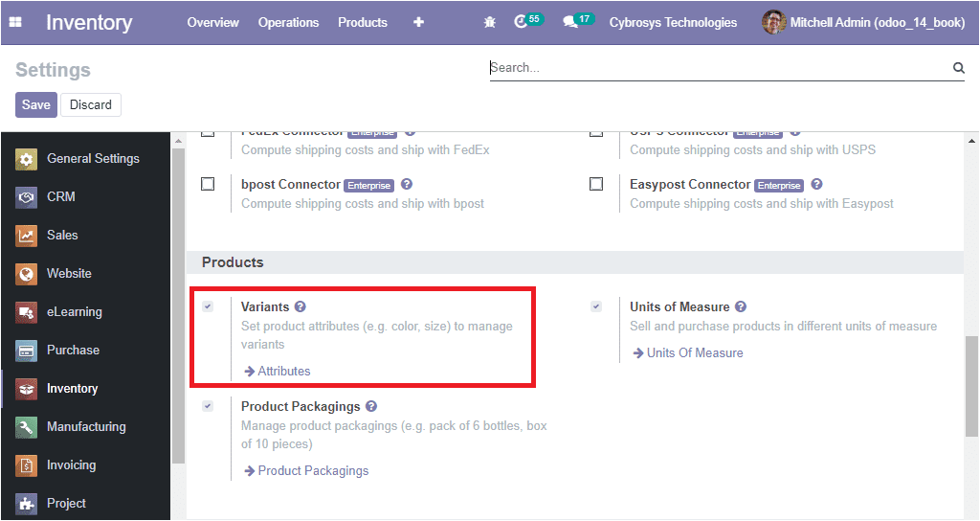The image size is (980, 521).
Task: Focus the settings Search field
Action: (x=719, y=68)
